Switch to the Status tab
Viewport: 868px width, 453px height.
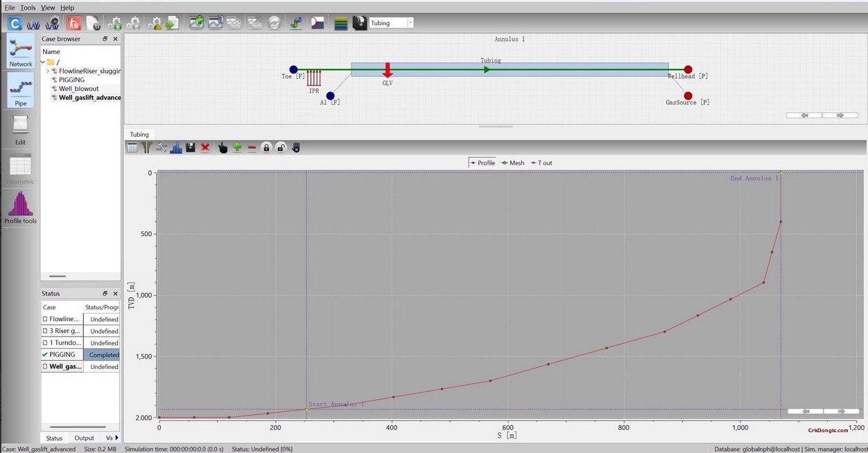[54, 438]
